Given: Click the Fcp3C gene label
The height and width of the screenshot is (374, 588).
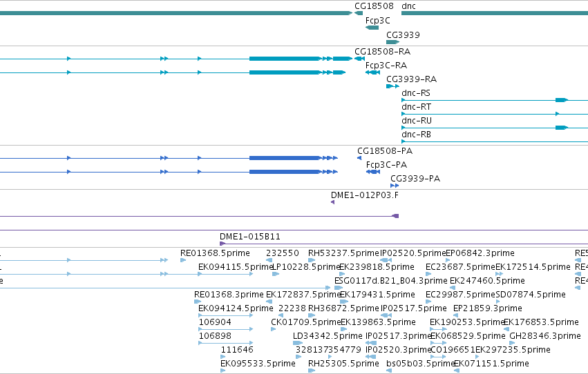Looking at the screenshot, I should 378,21.
